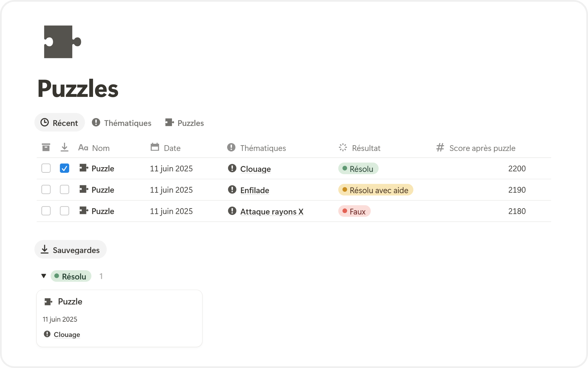This screenshot has width=588, height=368.
Task: Click the spinner icon beside Résultat header
Action: [x=343, y=147]
